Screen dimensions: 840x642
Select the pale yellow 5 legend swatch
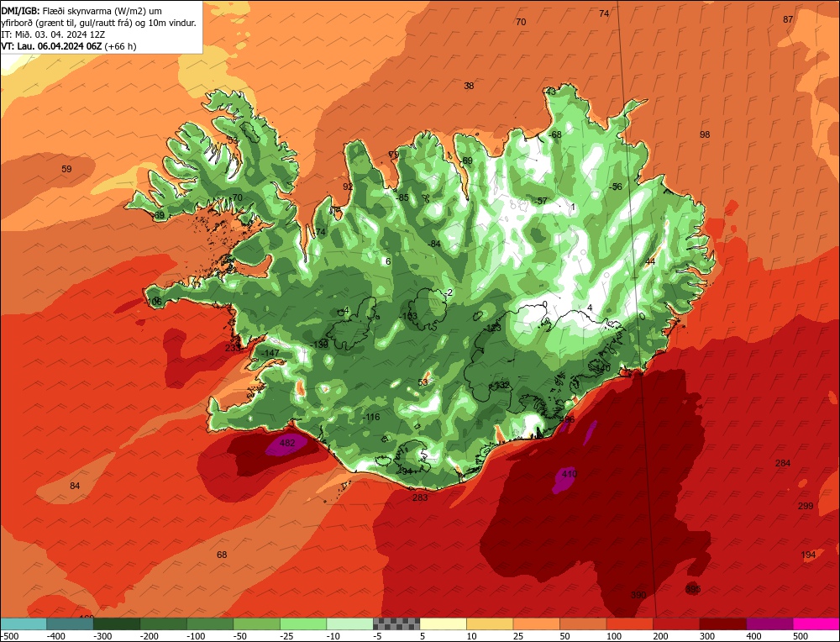443,624
